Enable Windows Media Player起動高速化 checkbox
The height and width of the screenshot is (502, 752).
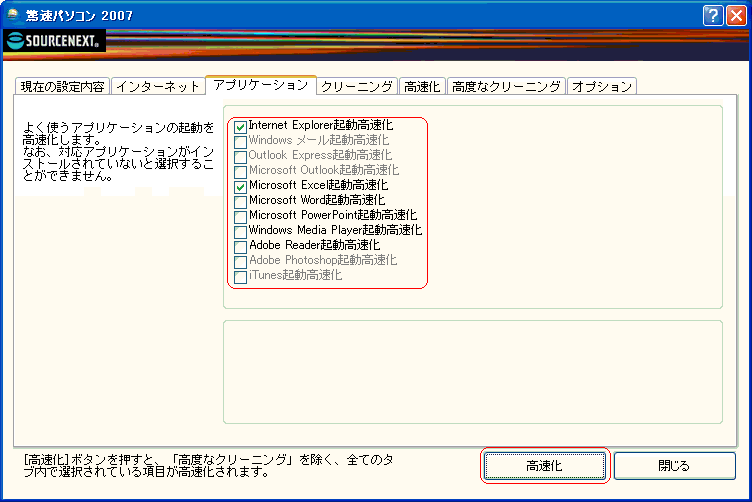click(240, 232)
